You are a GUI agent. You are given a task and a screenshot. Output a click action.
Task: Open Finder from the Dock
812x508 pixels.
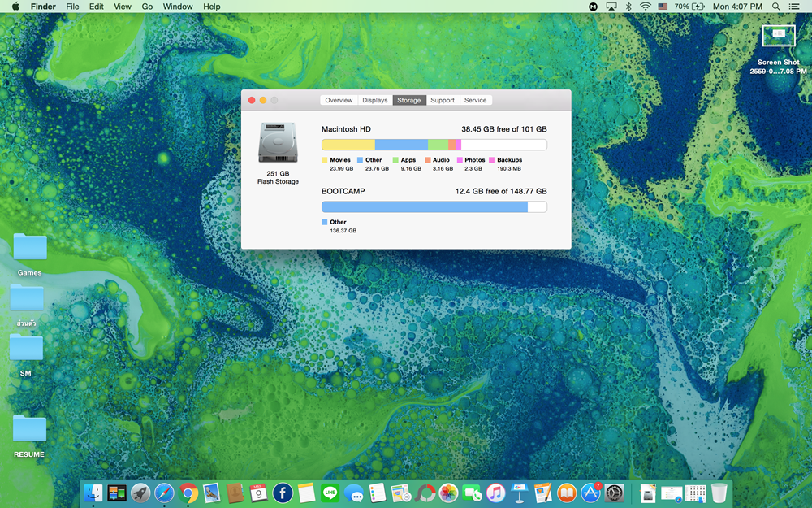pos(93,493)
